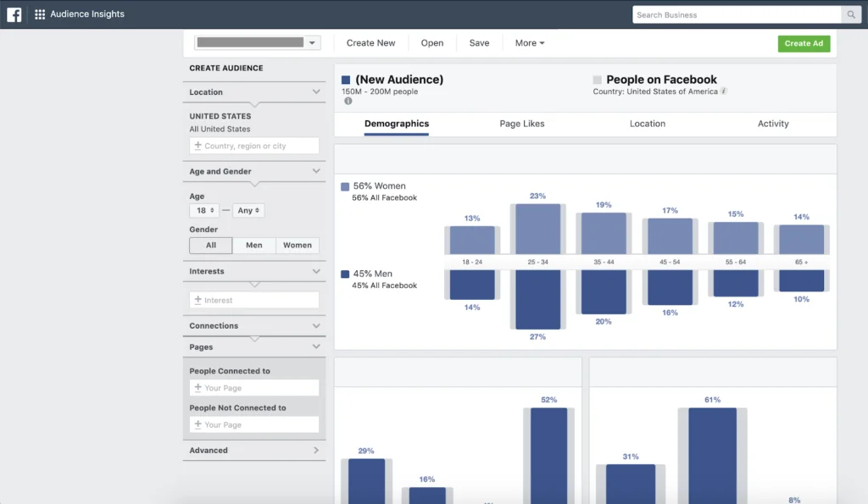The height and width of the screenshot is (504, 868).
Task: Select All gender option
Action: [x=211, y=245]
